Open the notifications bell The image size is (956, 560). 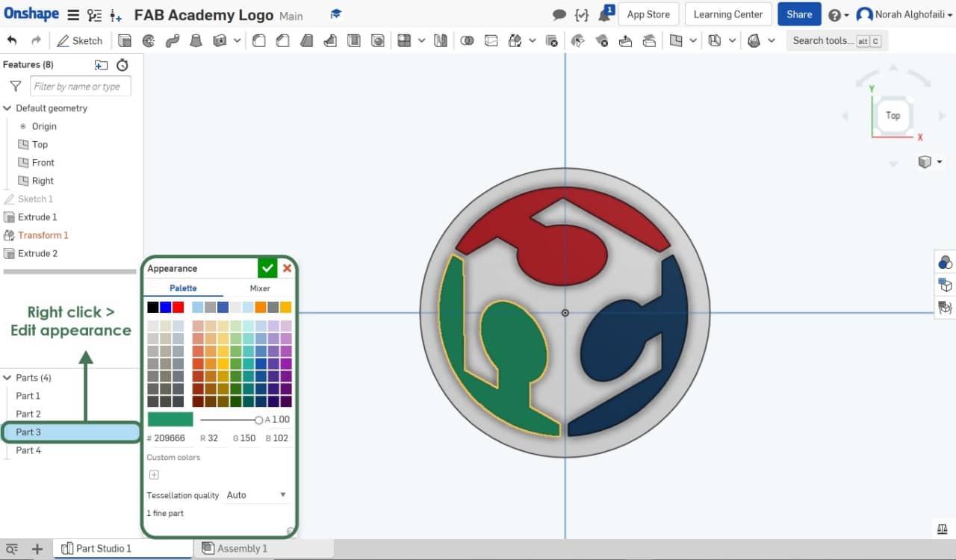point(605,14)
